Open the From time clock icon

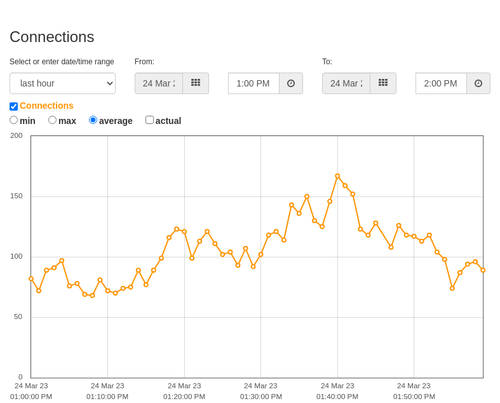pos(291,83)
